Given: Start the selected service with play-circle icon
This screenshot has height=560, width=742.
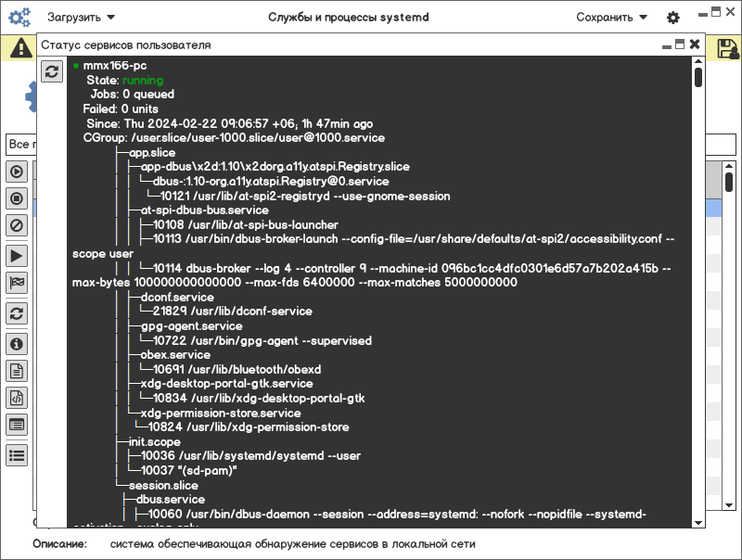Looking at the screenshot, I should [17, 172].
